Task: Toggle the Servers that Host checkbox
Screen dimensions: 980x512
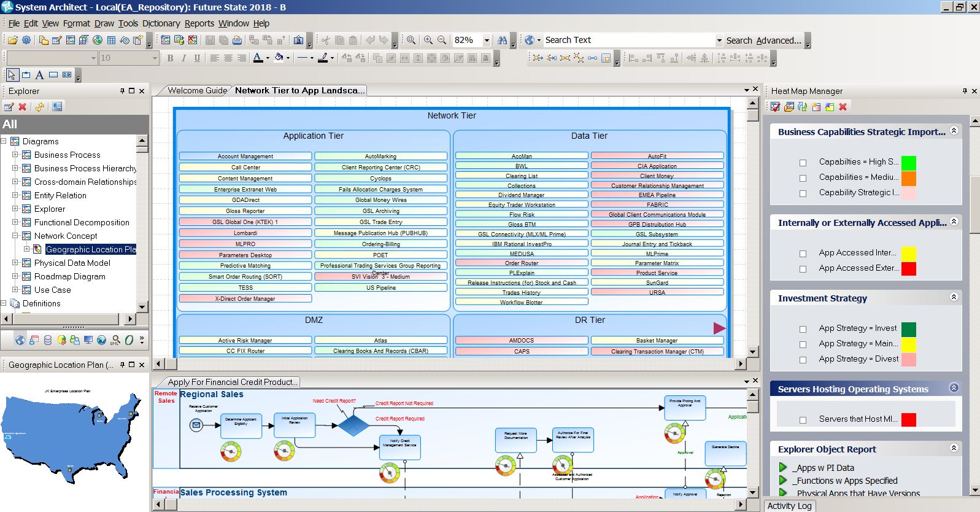Action: coord(803,420)
